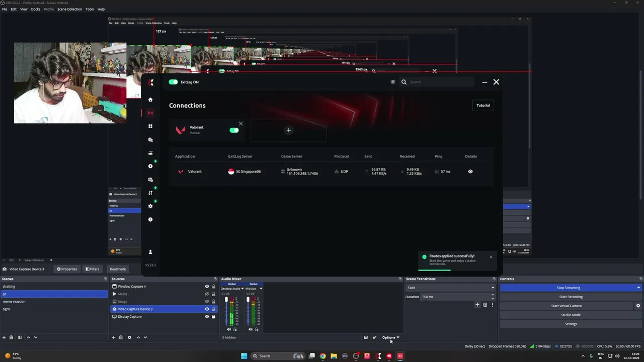Open the Filters button for the source
The image size is (644, 362).
(93, 269)
